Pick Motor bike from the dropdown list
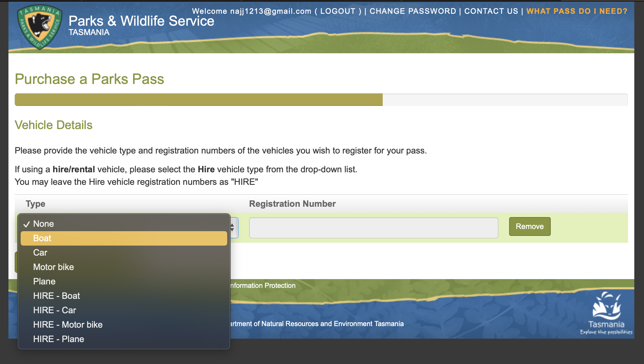The image size is (644, 364). click(54, 267)
